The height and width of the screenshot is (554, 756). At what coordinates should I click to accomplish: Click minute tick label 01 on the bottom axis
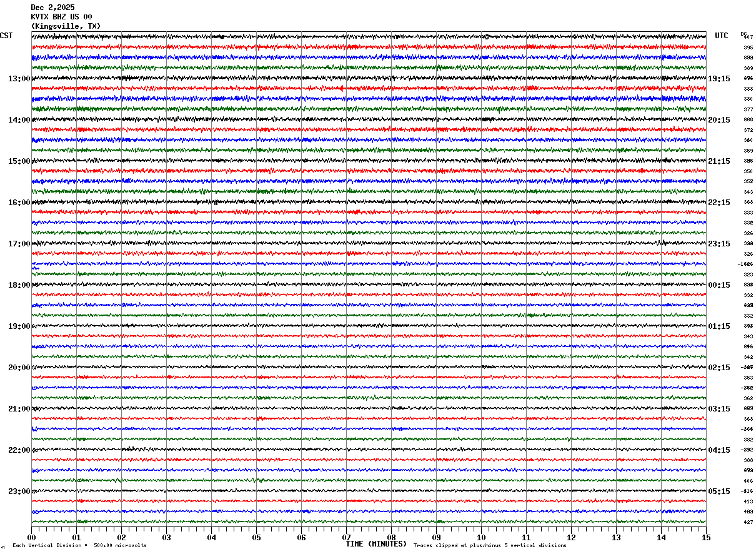pyautogui.click(x=76, y=537)
